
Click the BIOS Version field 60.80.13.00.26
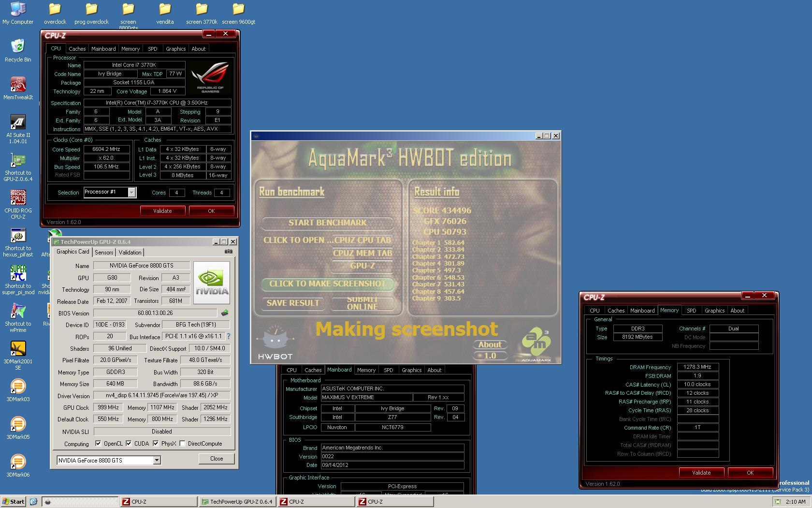155,313
